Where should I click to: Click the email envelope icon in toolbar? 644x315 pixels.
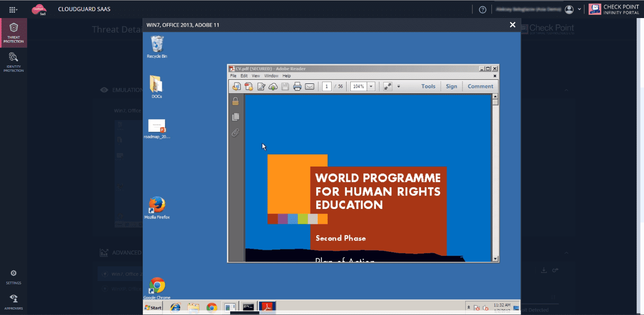coord(309,87)
